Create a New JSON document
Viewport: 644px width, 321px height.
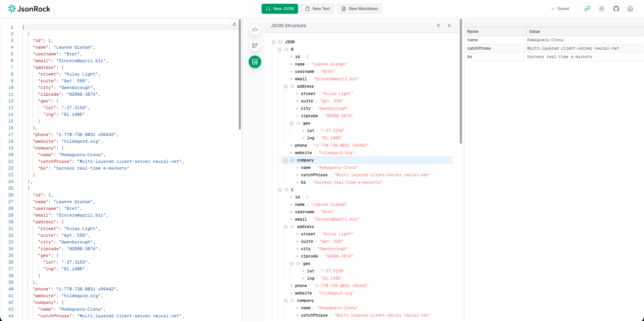(x=280, y=9)
